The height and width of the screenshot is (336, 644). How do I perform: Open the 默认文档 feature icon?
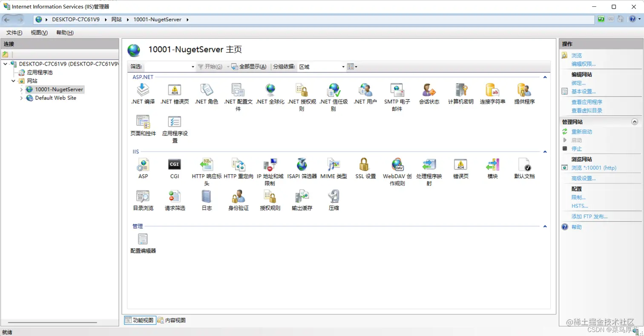pos(524,164)
